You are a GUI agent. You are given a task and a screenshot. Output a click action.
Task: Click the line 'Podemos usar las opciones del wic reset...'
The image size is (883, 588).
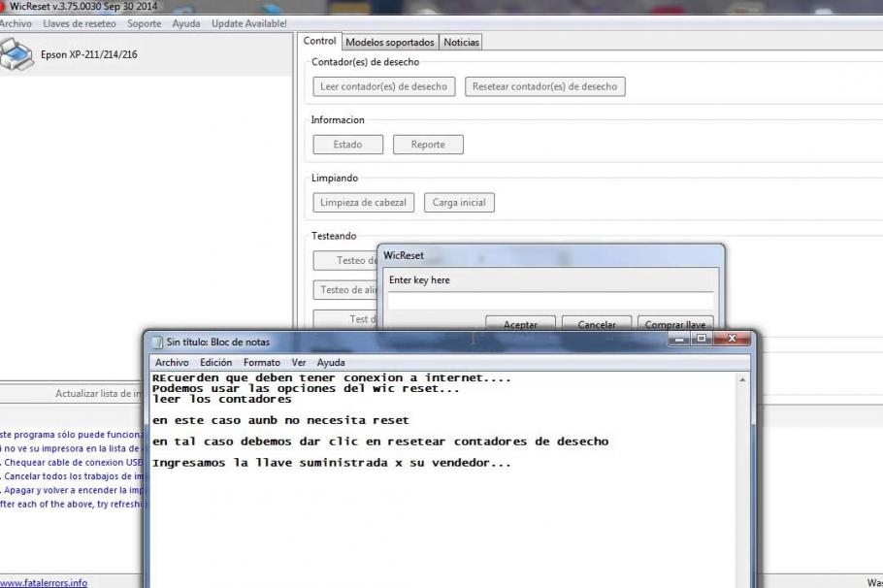(306, 389)
